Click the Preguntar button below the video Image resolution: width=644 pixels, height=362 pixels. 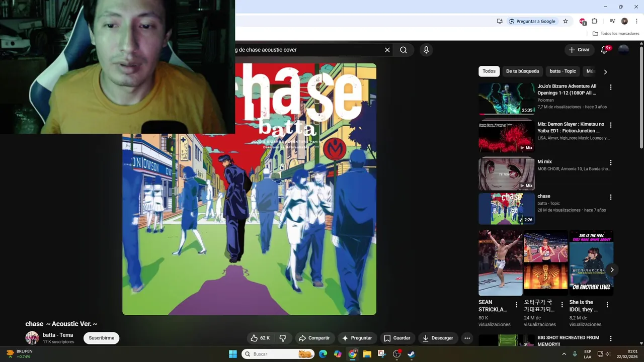point(357,338)
